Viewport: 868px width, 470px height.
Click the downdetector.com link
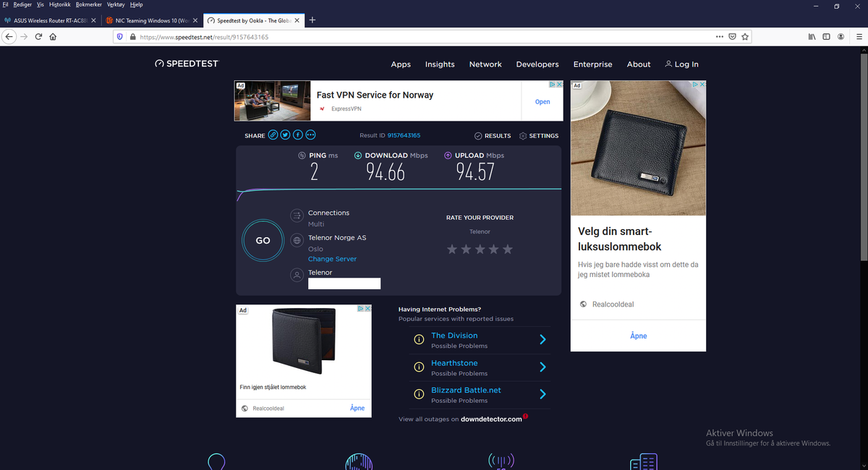pyautogui.click(x=491, y=419)
